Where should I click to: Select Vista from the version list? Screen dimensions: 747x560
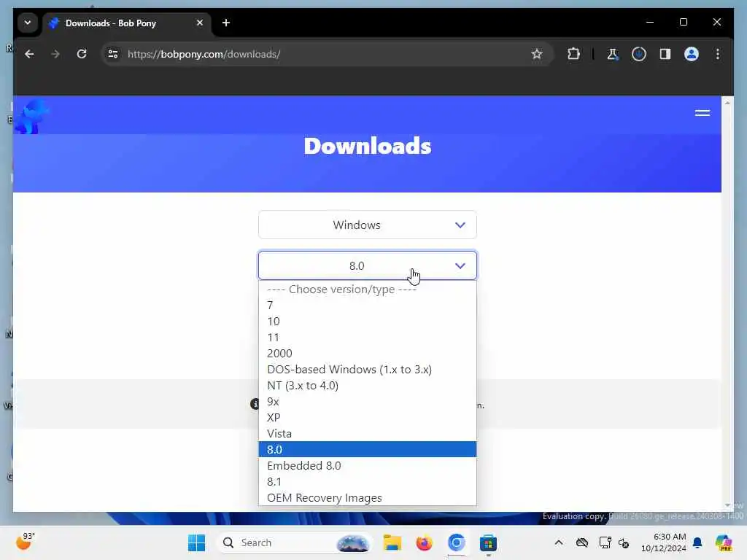[368, 434]
